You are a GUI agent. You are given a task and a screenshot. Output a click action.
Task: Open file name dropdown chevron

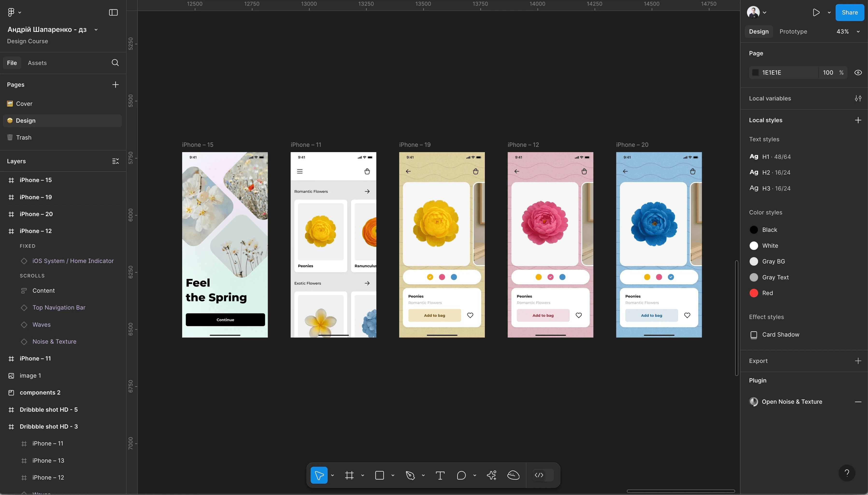pyautogui.click(x=96, y=30)
